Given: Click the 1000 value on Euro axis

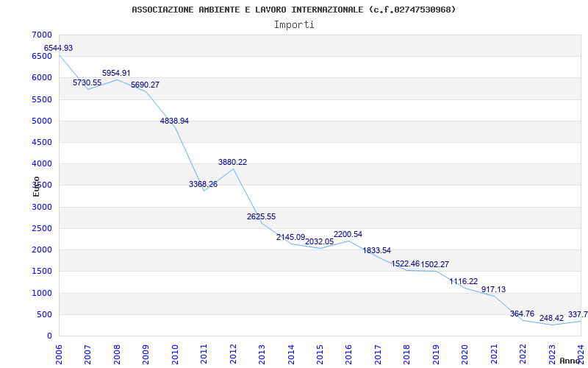Looking at the screenshot, I should point(43,293).
